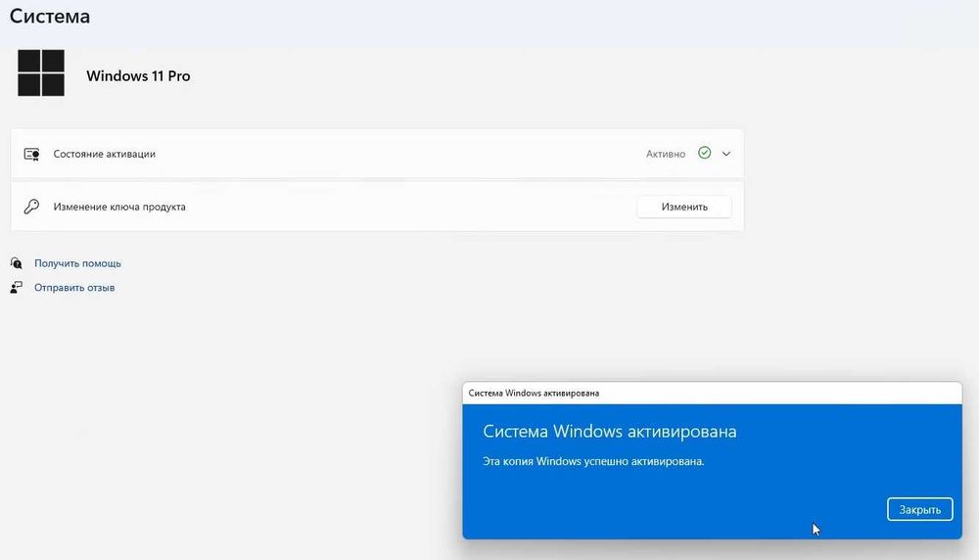
Task: Open the Отправить отзыв link
Action: click(74, 288)
